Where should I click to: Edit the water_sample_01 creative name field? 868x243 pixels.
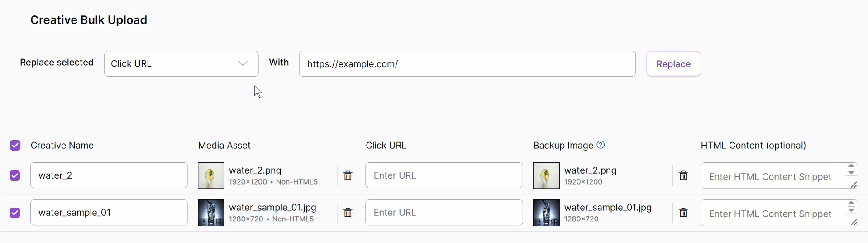[x=109, y=213]
